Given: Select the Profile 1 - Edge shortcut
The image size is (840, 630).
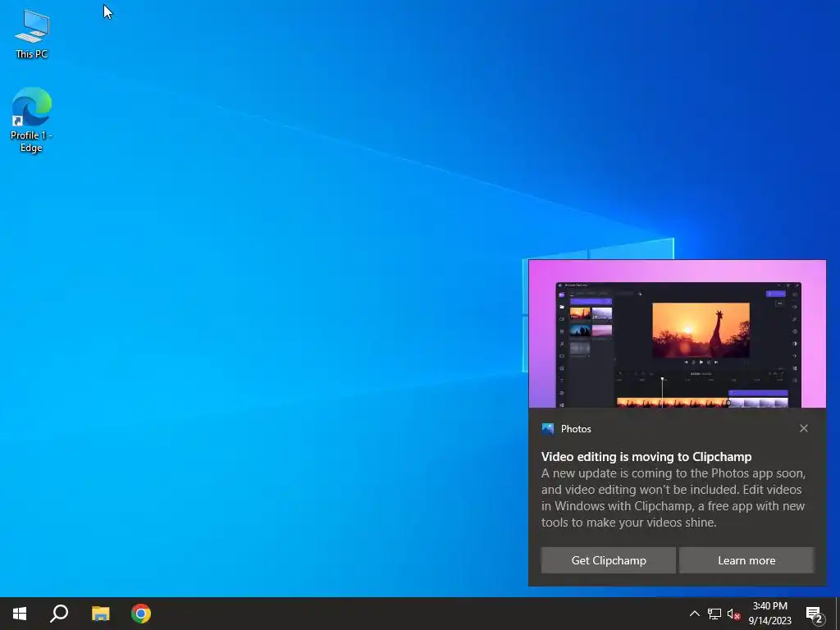Looking at the screenshot, I should [x=31, y=120].
